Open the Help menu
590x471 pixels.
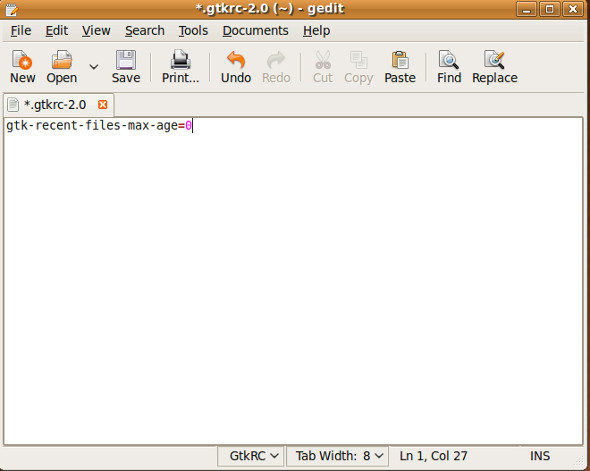[316, 30]
